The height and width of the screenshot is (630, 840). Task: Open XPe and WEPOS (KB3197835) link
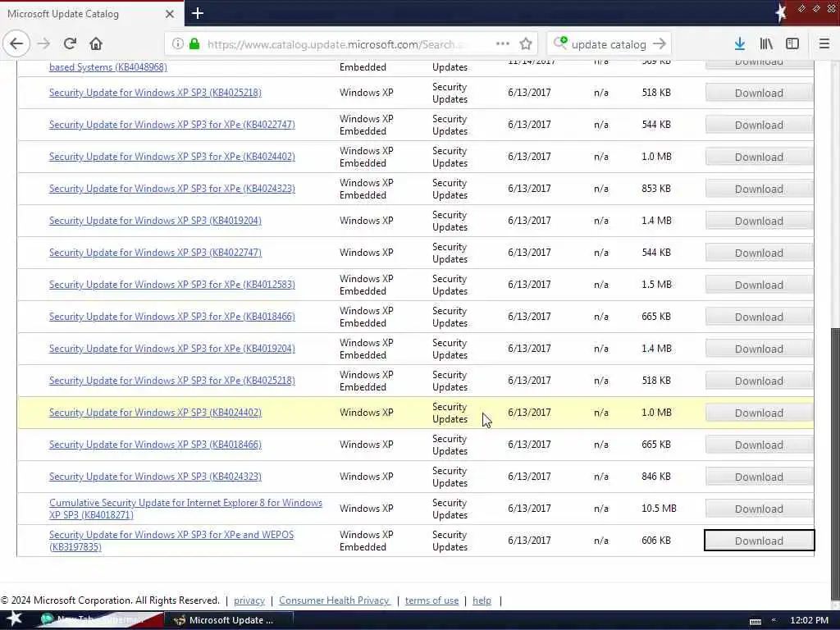point(171,541)
